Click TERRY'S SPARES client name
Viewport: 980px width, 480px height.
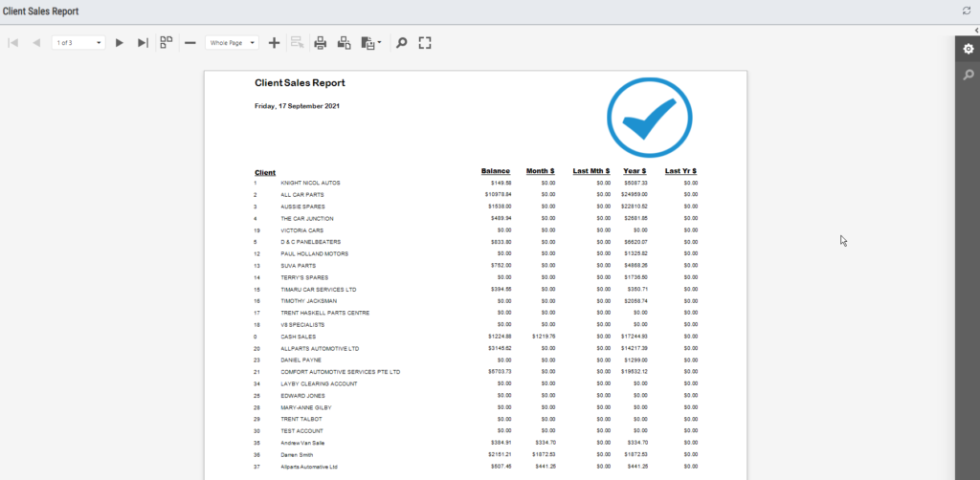point(304,277)
